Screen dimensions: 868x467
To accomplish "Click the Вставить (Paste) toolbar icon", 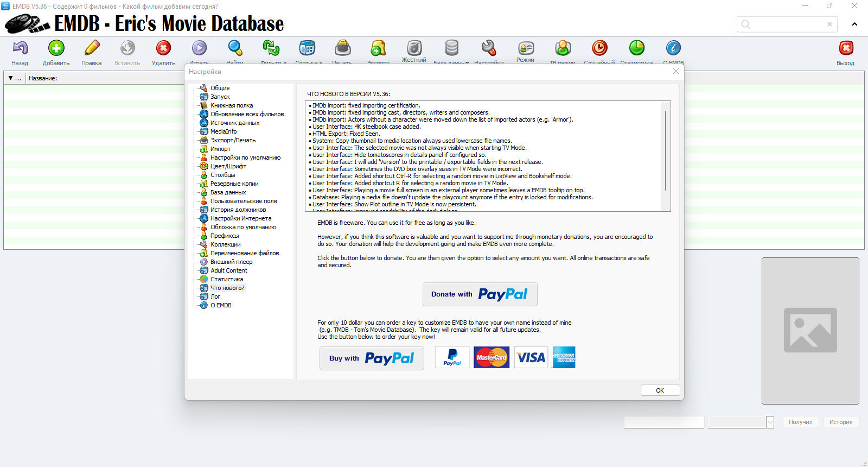I will tap(127, 48).
